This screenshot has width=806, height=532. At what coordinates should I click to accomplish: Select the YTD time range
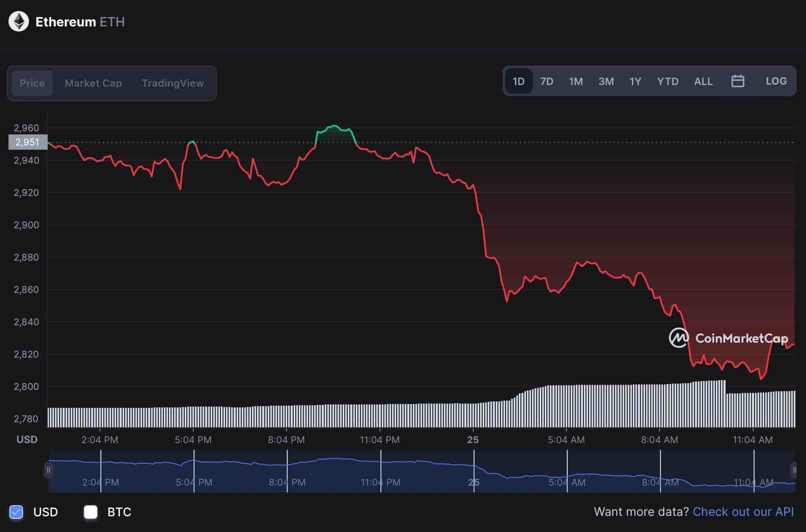(x=668, y=81)
